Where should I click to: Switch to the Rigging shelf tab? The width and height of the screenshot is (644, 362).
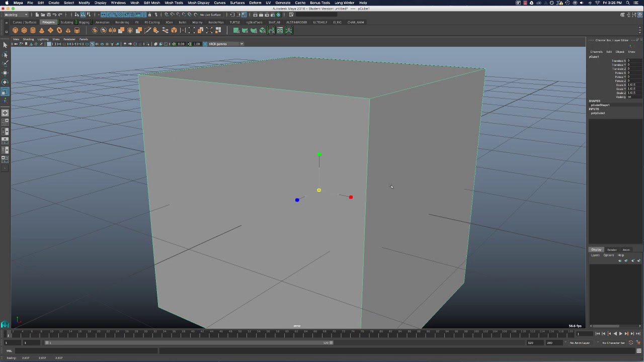(84, 22)
